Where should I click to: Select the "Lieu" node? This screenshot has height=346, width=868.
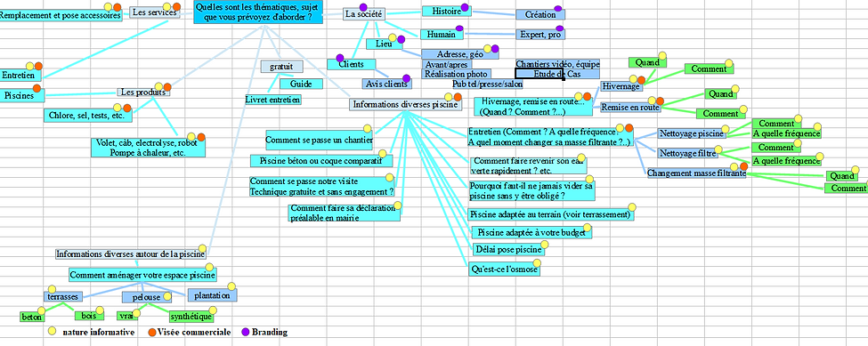384,44
